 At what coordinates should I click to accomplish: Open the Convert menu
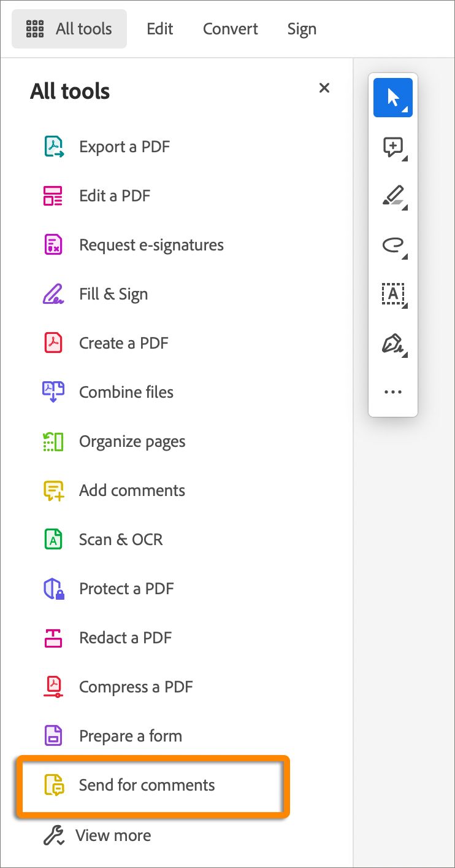230,28
